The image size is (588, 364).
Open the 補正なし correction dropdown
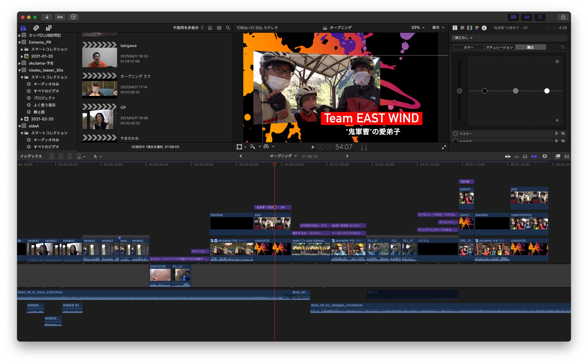[x=463, y=38]
